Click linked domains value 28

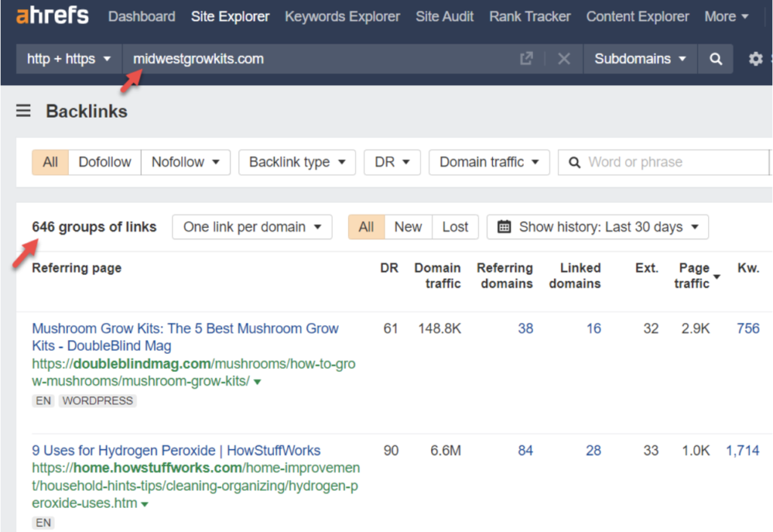(593, 451)
